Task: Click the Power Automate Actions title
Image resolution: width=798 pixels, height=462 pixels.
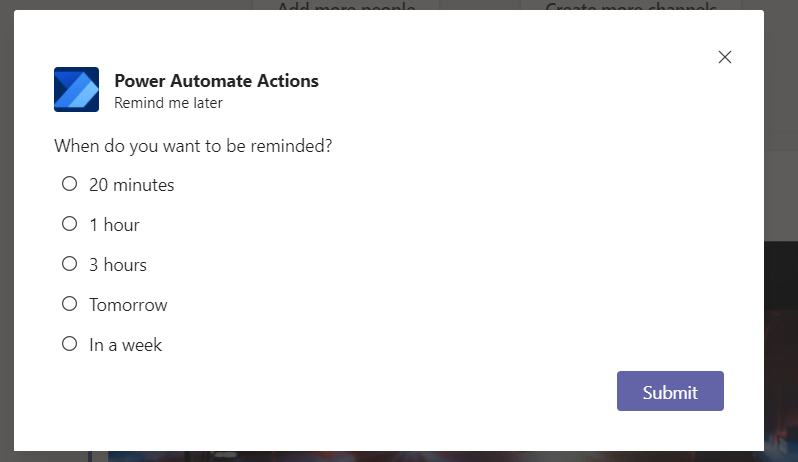Action: pyautogui.click(x=216, y=81)
